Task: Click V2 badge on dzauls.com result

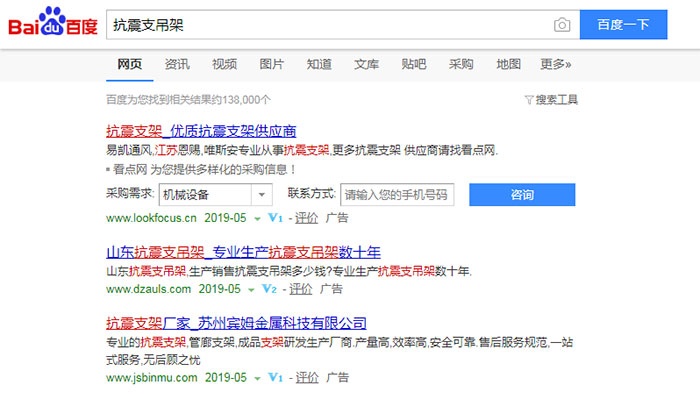Action: click(x=269, y=289)
